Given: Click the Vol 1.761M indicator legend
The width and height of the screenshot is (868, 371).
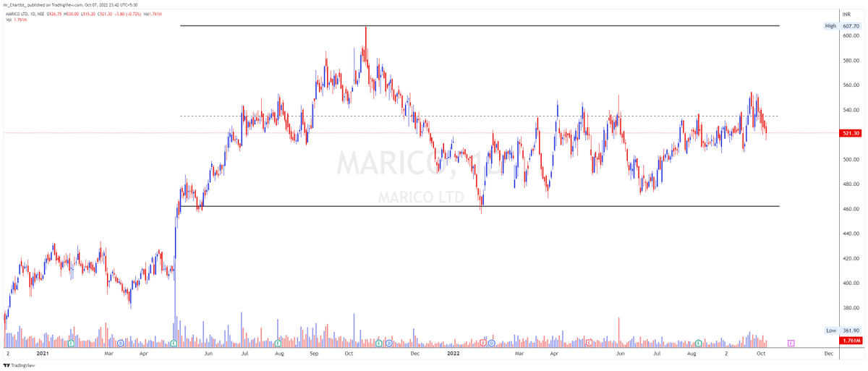Looking at the screenshot, I should 16,20.
